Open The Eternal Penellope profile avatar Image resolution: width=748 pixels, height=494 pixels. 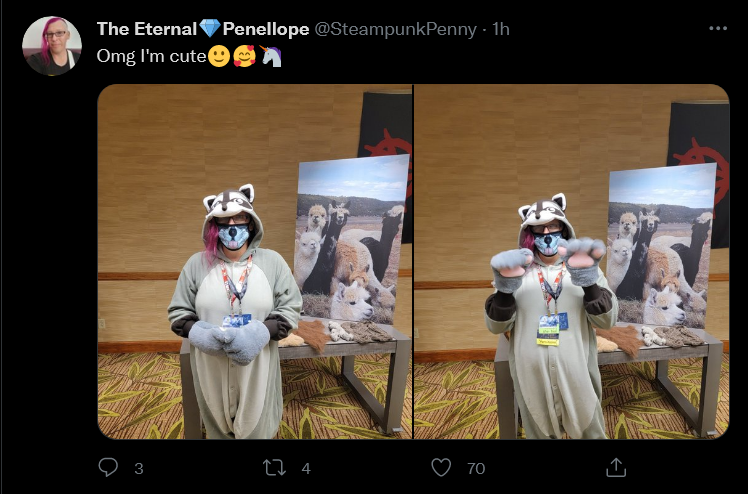tap(52, 46)
